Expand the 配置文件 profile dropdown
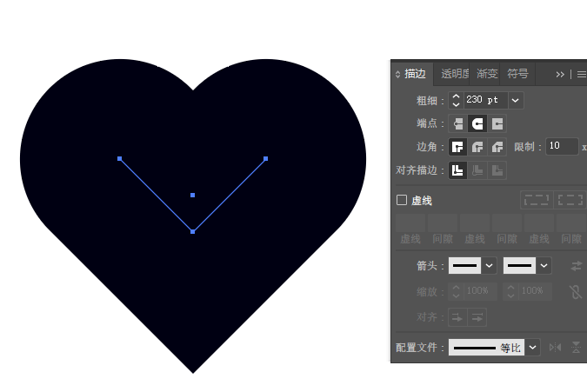This screenshot has width=587, height=392. (x=532, y=348)
